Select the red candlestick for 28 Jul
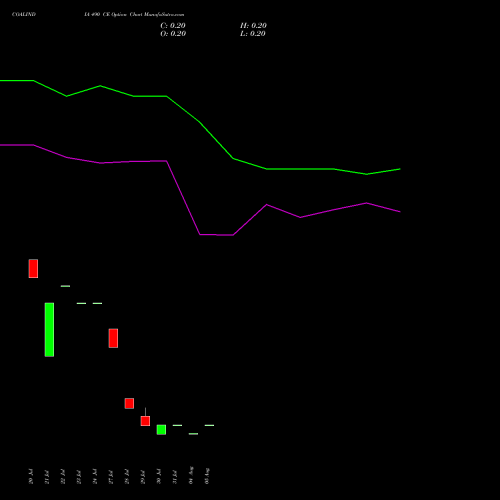Image resolution: width=500 pixels, height=500 pixels. (x=129, y=403)
